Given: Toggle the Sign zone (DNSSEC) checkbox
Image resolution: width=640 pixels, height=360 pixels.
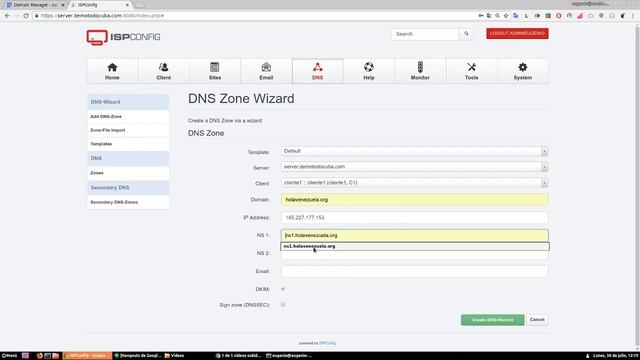Looking at the screenshot, I should point(283,304).
